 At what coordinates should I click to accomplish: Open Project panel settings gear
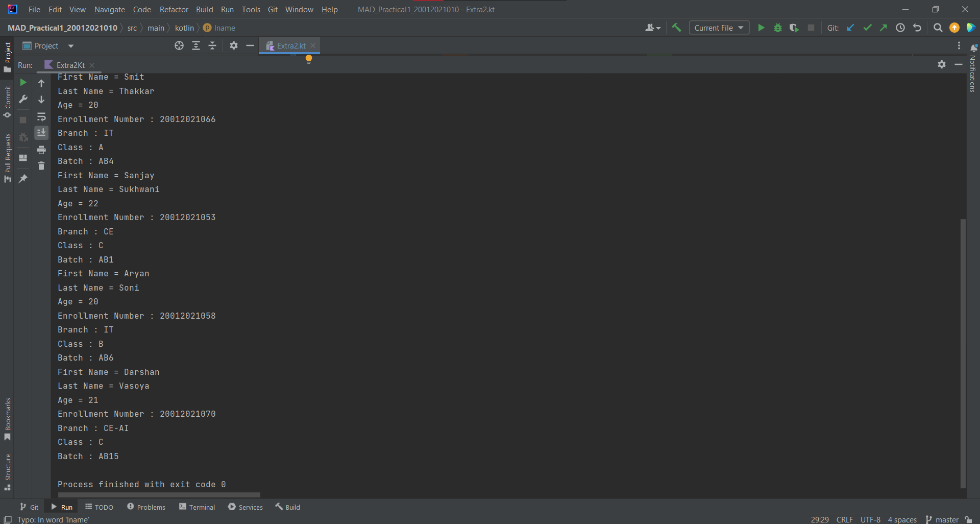pos(234,45)
